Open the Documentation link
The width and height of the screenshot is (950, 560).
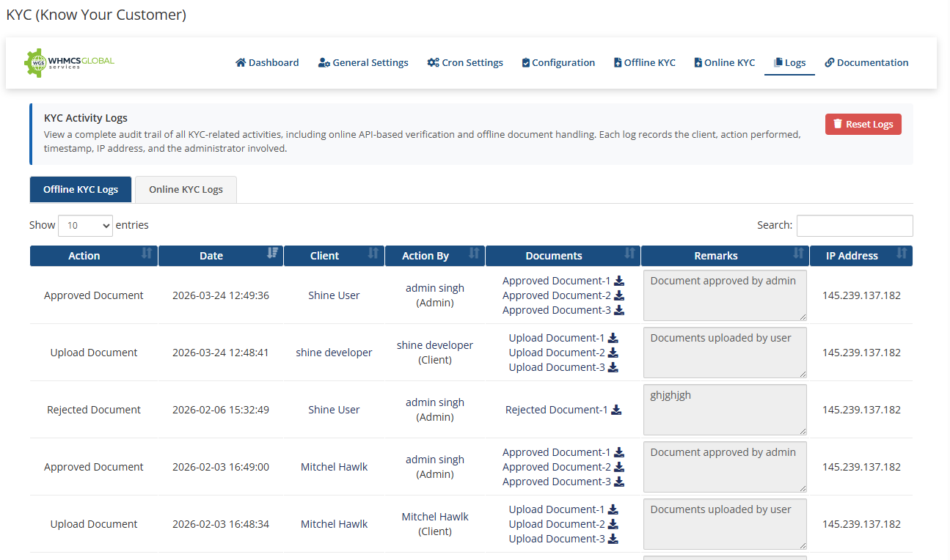(x=866, y=63)
